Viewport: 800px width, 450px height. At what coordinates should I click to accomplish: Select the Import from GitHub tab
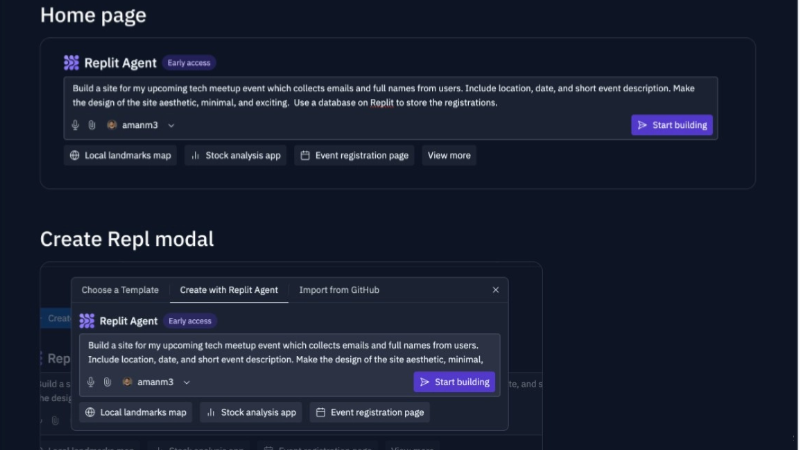tap(339, 290)
